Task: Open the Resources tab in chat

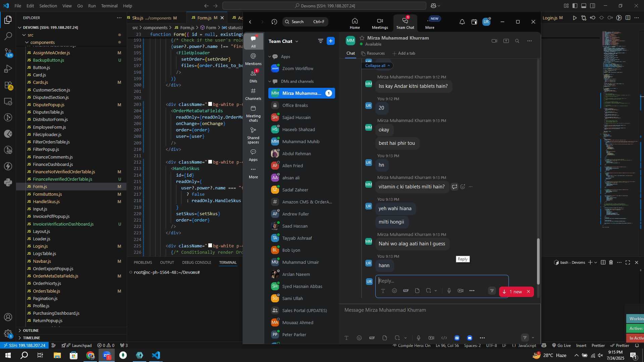Action: pos(373,53)
